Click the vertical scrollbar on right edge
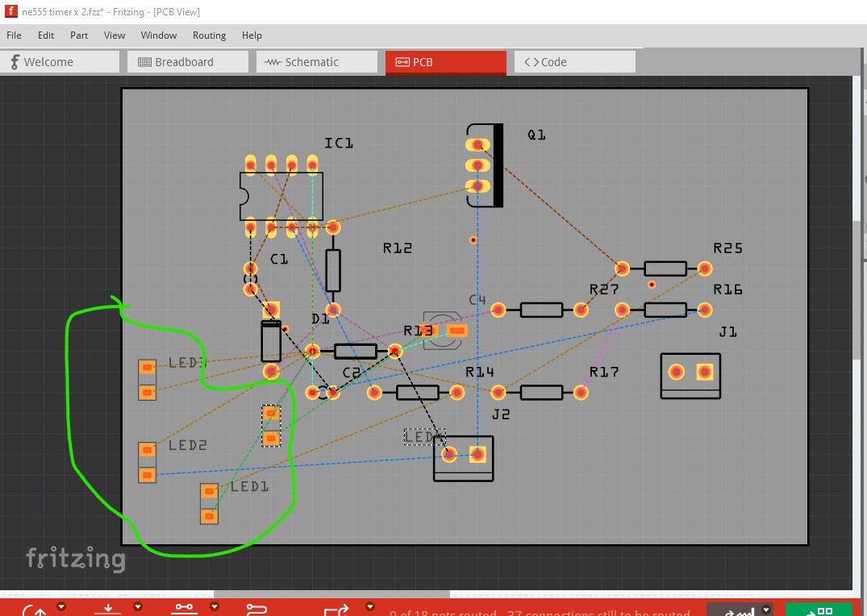This screenshot has width=867, height=616. click(x=860, y=290)
